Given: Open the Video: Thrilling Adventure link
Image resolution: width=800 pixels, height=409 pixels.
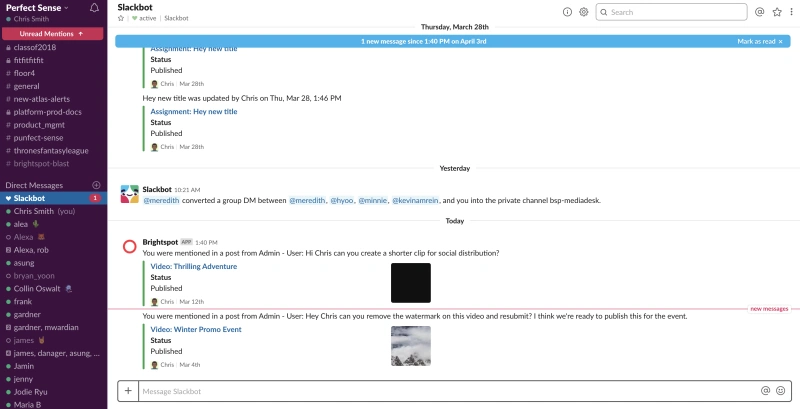Looking at the screenshot, I should coord(194,266).
